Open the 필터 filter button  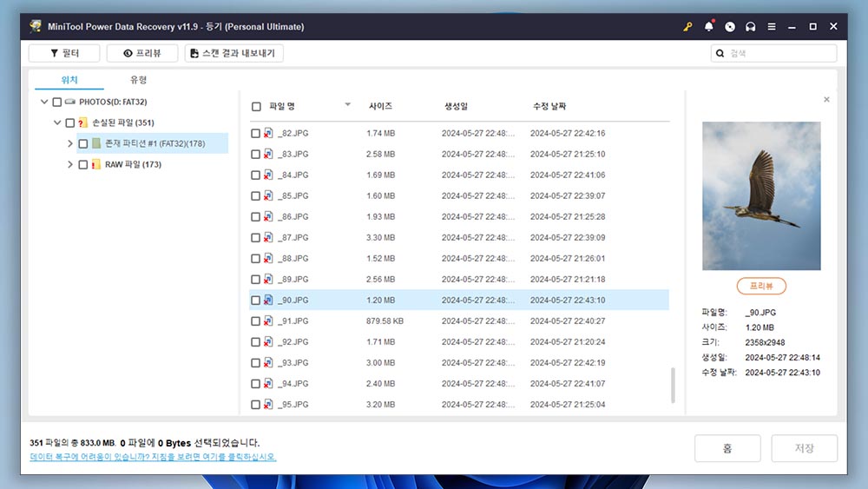(64, 53)
